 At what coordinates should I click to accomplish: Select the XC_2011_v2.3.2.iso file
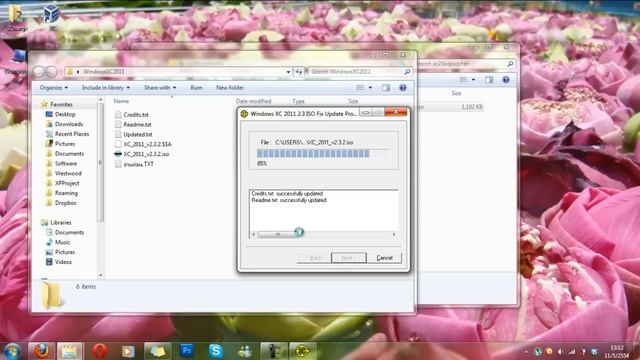[142, 154]
